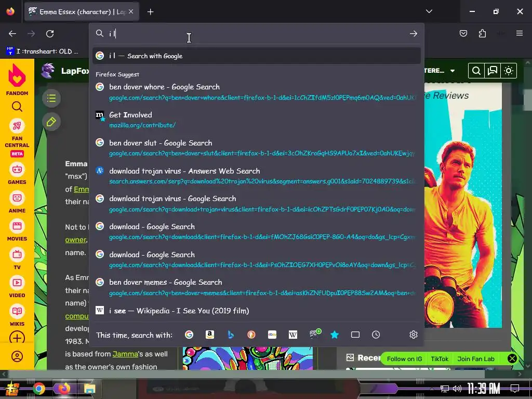Open the Firefox application menu
532x399 pixels.
click(520, 33)
